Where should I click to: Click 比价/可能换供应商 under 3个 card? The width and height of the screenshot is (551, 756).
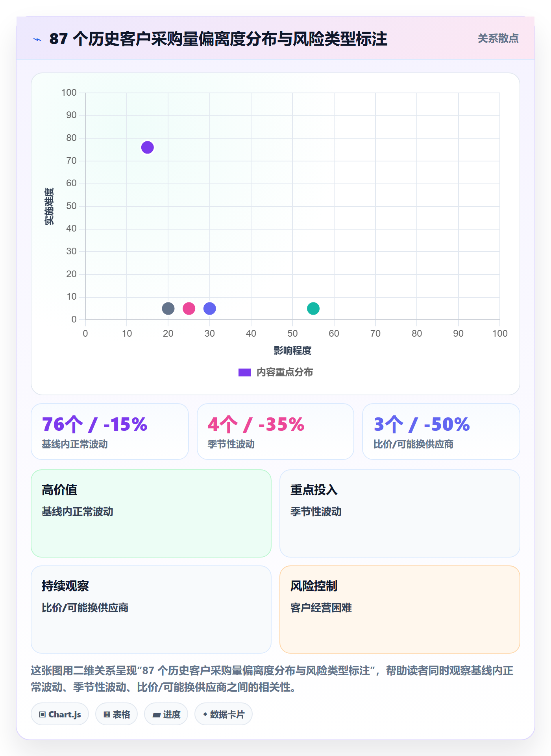[413, 445]
